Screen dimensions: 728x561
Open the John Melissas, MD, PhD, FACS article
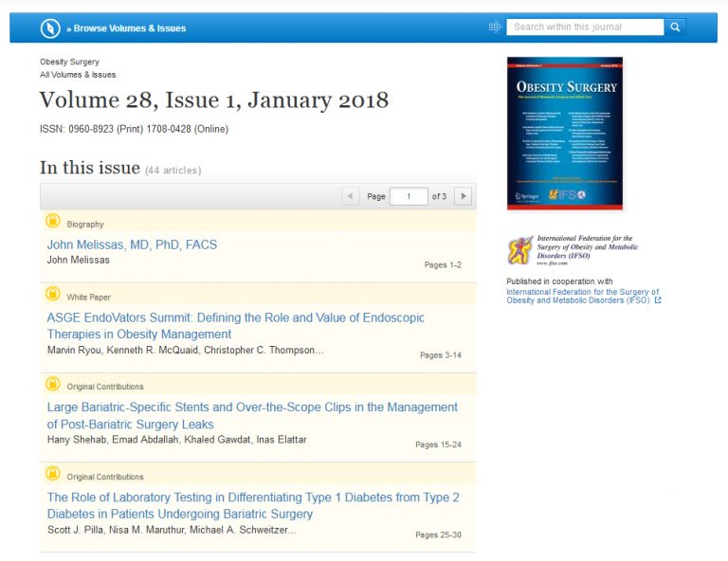[132, 244]
